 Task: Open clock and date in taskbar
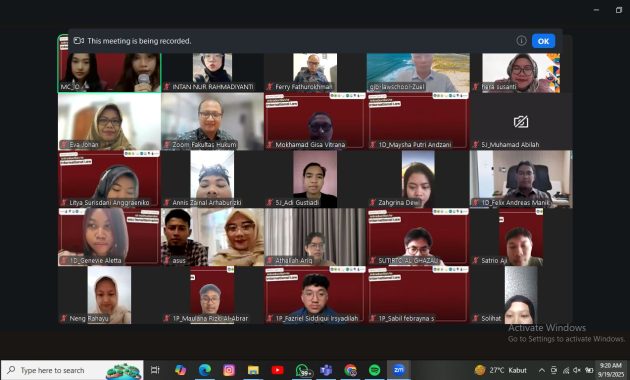[x=610, y=370]
